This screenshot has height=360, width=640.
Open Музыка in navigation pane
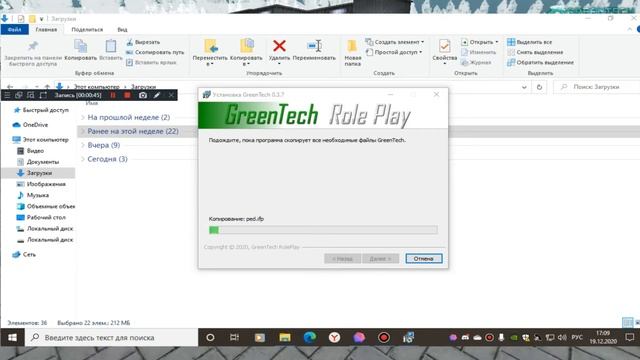[33, 196]
